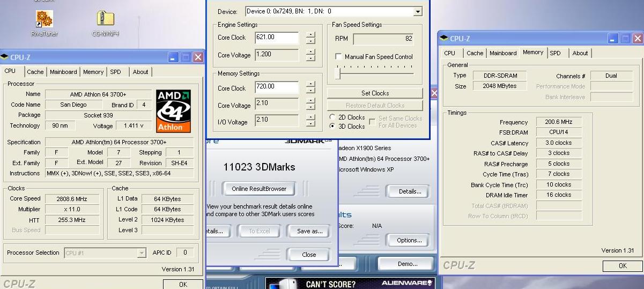Viewport: 644px width, 289px height.
Task: Click the Memory Core Clock field 720.00
Action: [x=277, y=88]
